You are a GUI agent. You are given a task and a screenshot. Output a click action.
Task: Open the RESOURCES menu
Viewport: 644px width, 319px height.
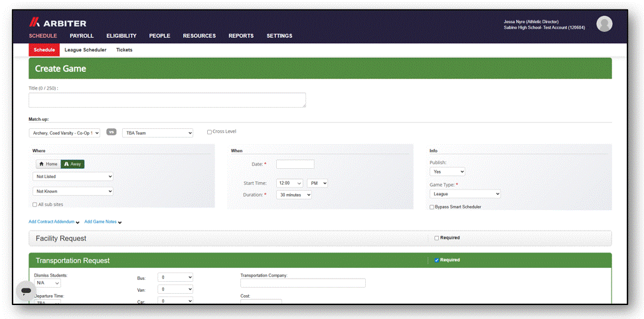coord(199,36)
